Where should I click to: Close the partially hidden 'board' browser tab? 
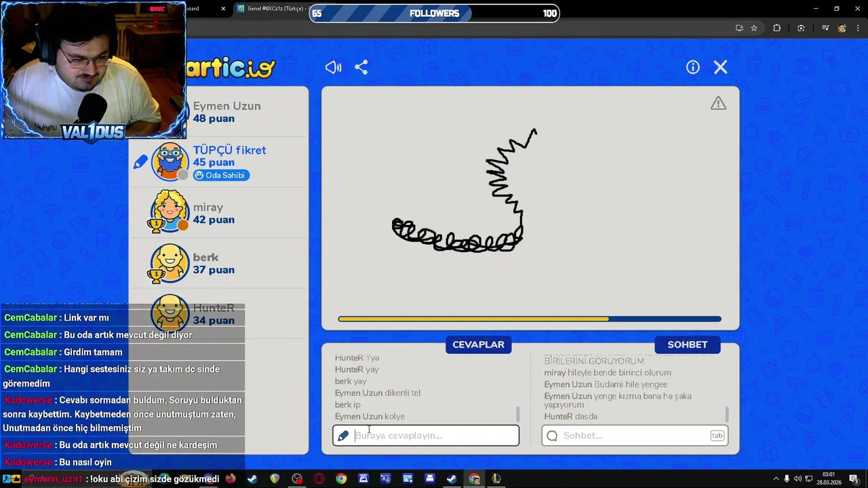(x=224, y=9)
